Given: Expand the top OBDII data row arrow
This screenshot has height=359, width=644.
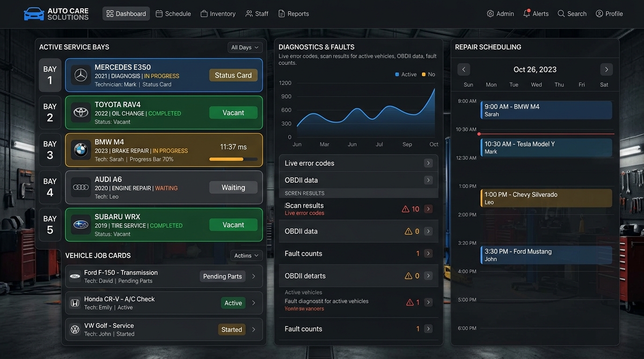Looking at the screenshot, I should click(x=428, y=180).
